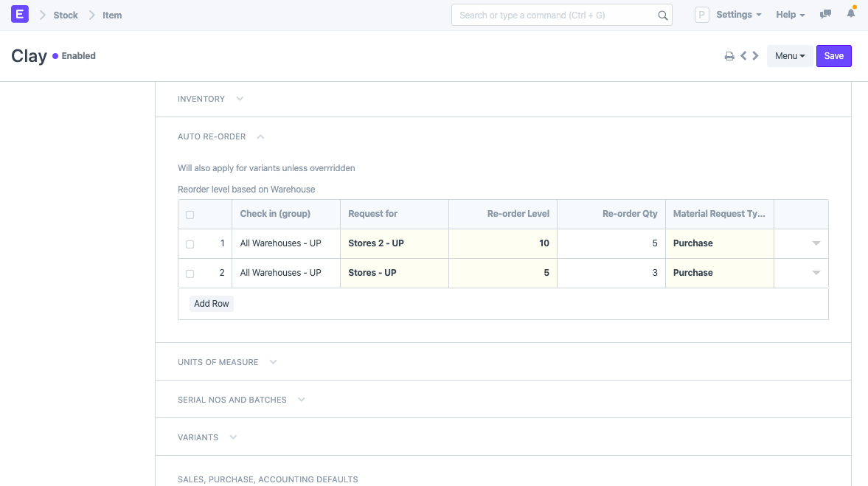This screenshot has width=868, height=486.
Task: Open the chat messages icon
Action: pos(826,14)
